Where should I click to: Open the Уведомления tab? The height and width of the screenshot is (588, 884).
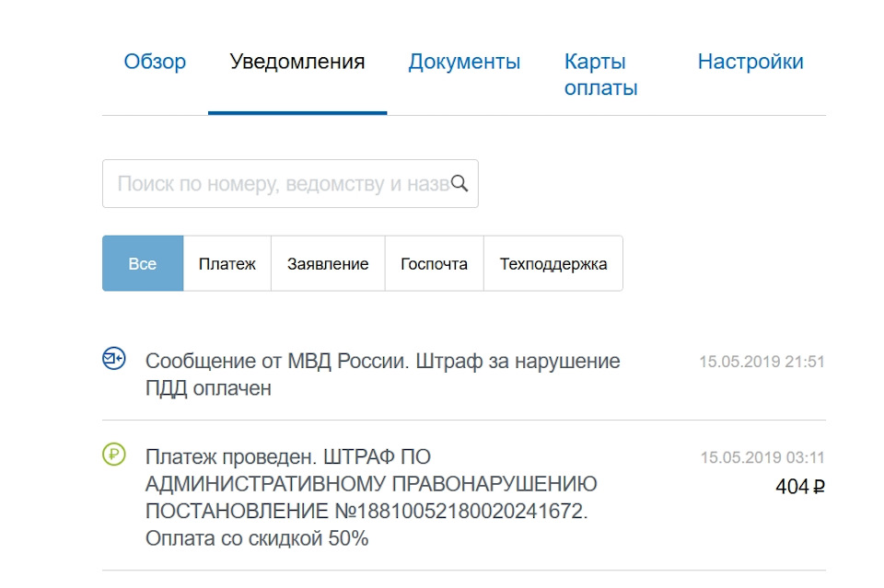298,62
